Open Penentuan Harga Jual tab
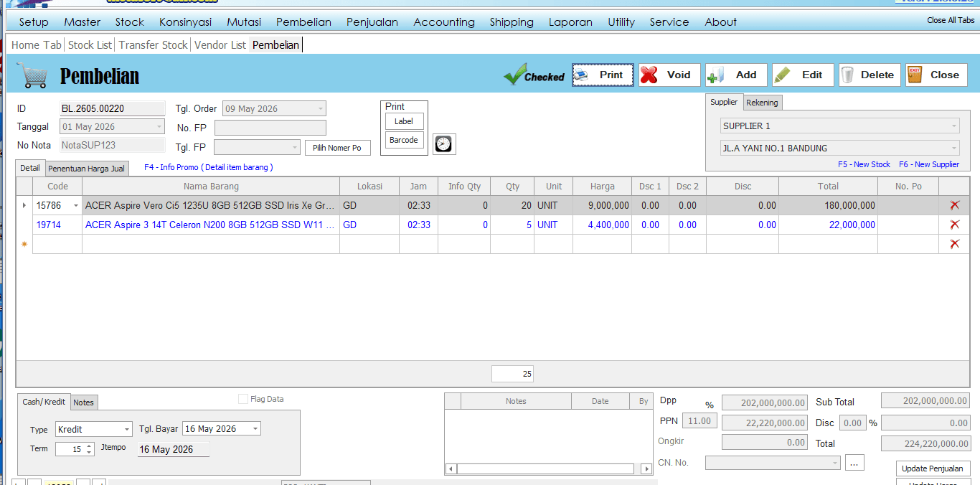Viewport: 980px width, 485px height. [86, 169]
